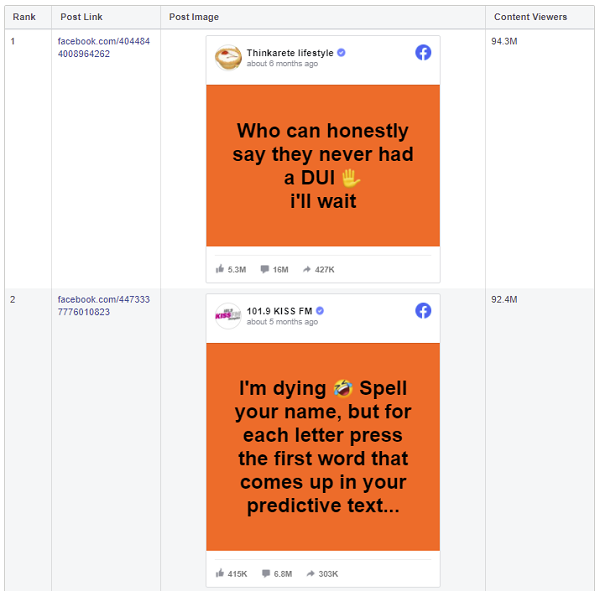Click verified badge next to Thinkarete lifestyle
Image resolution: width=600 pixels, height=591 pixels.
pyautogui.click(x=341, y=52)
